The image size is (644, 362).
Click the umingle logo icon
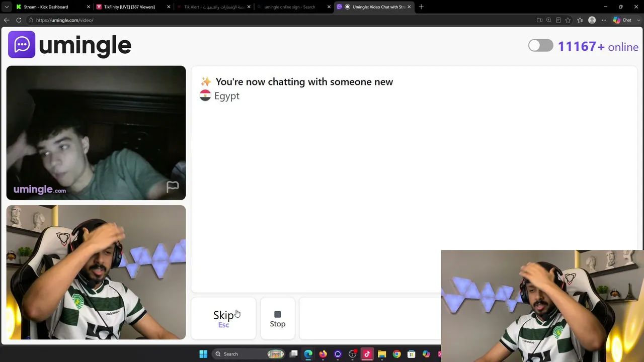coord(22,45)
